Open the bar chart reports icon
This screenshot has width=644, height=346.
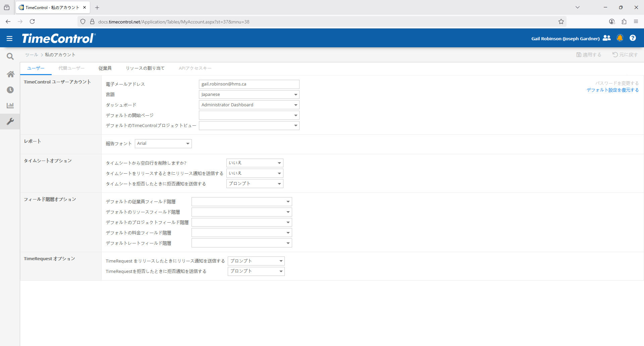[x=10, y=106]
